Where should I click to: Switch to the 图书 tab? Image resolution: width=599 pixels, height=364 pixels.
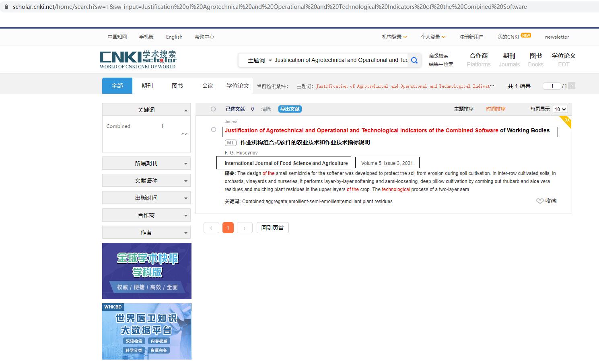(177, 86)
